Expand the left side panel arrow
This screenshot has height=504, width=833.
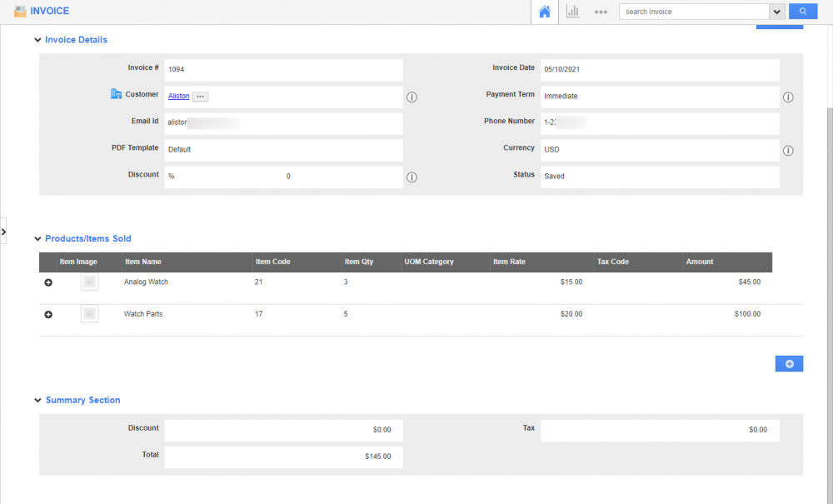3,231
